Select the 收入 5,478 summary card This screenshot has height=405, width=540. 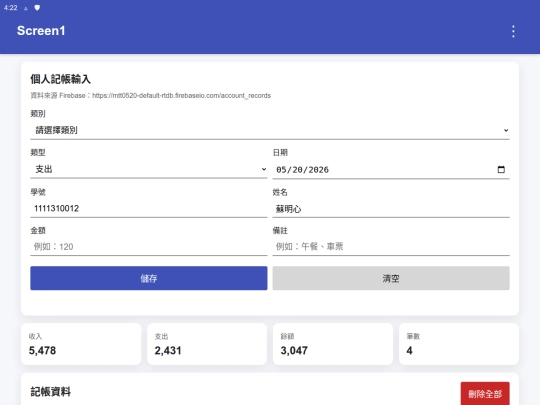[x=81, y=344]
